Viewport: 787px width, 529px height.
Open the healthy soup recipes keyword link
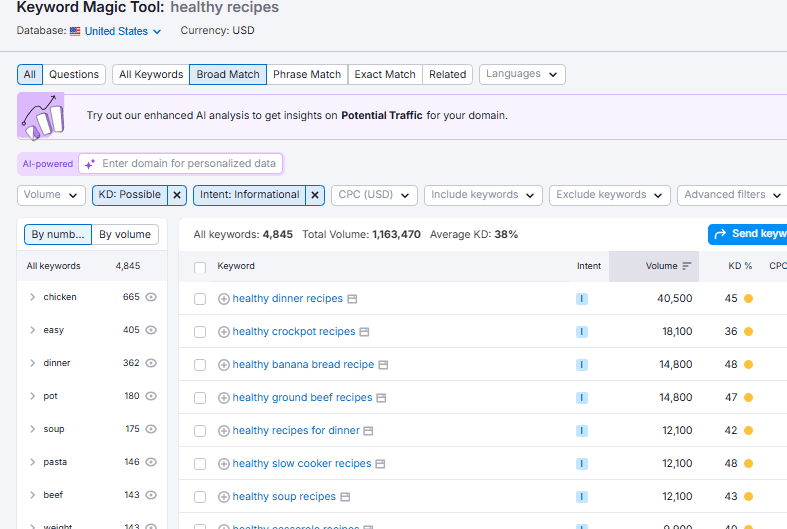pos(284,497)
